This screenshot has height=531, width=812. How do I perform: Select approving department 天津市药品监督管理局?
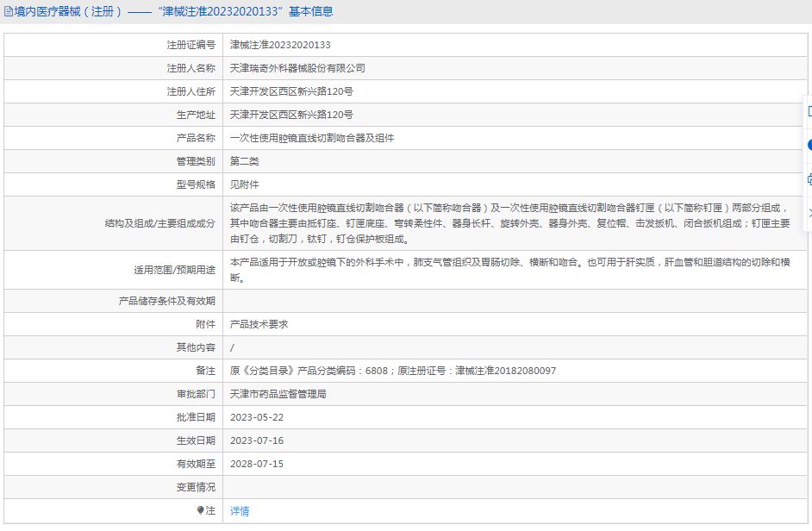(x=278, y=394)
